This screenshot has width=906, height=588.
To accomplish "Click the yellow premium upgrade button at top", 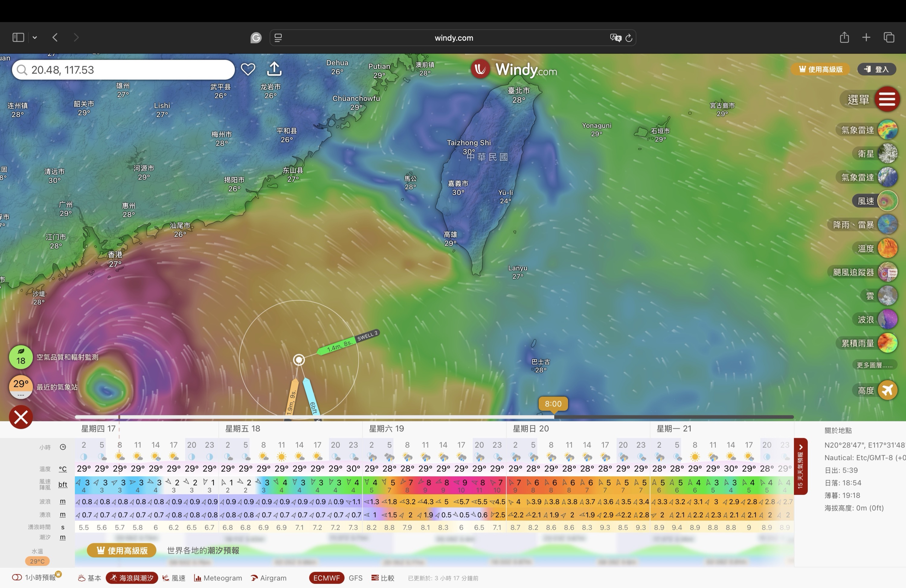I will click(820, 69).
